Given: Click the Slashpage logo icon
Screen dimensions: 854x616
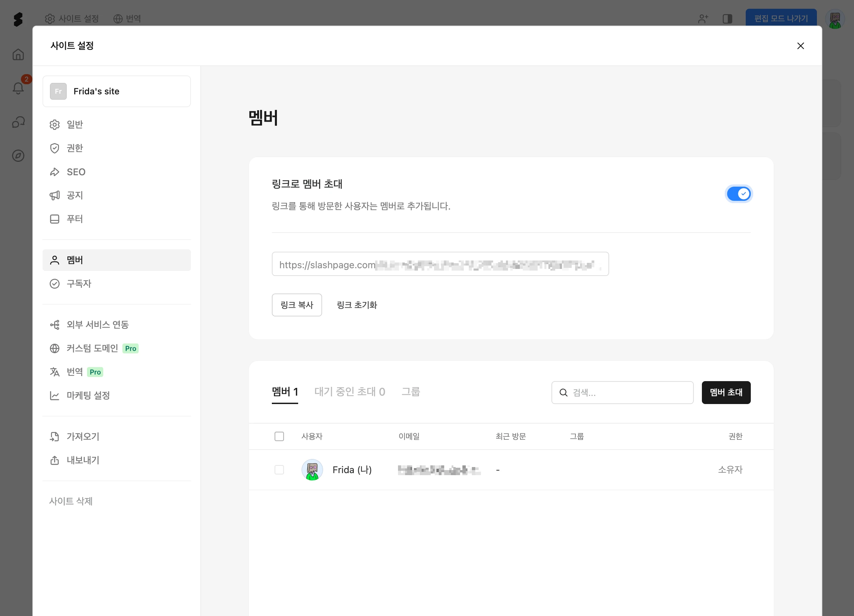Looking at the screenshot, I should coord(18,19).
